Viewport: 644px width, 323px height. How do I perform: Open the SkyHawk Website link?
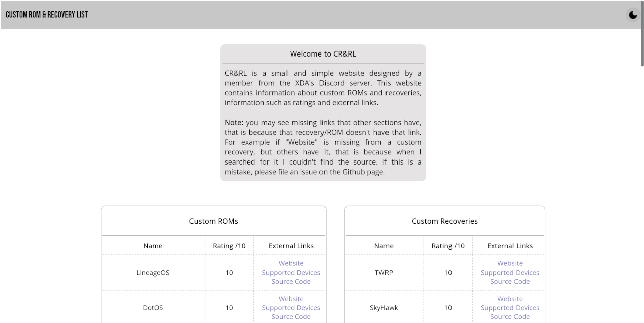[510, 299]
